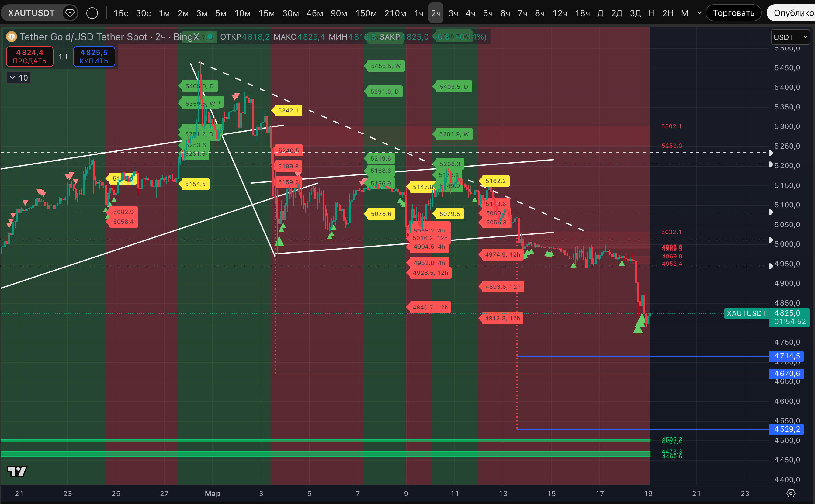
Task: Switch to the 4ч timeframe
Action: coord(470,13)
